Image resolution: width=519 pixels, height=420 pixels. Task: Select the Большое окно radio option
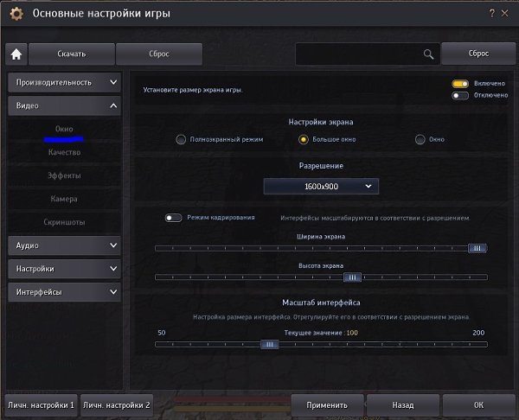pos(303,139)
